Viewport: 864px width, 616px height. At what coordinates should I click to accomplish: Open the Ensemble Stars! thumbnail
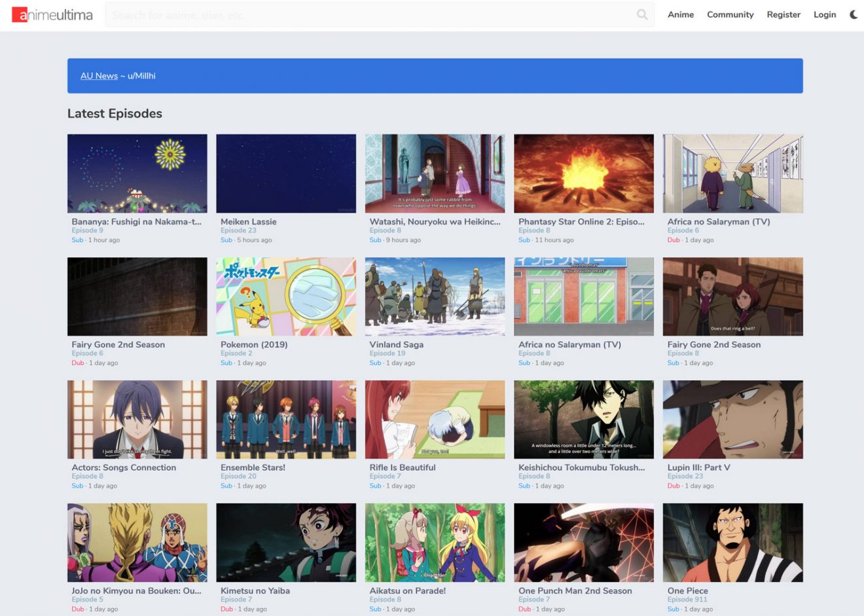pyautogui.click(x=286, y=420)
